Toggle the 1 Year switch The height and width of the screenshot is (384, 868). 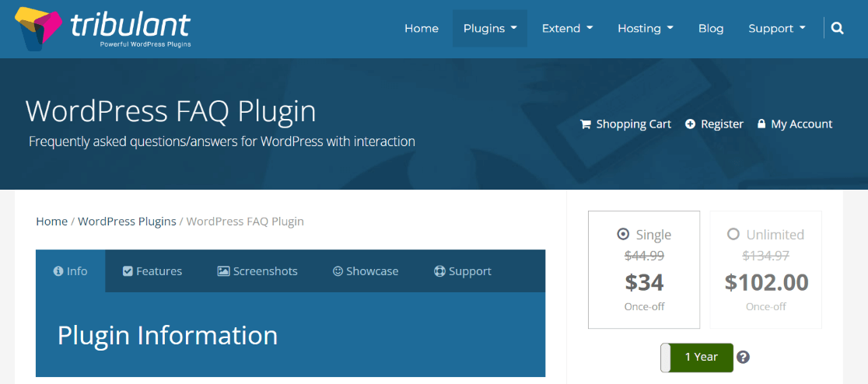pyautogui.click(x=697, y=358)
